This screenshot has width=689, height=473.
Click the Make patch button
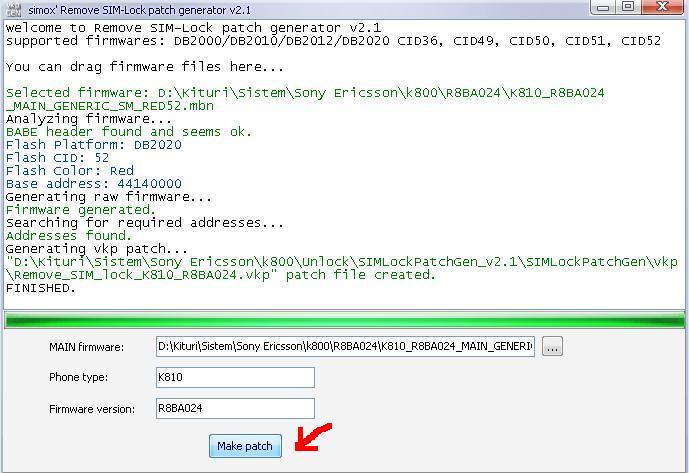(245, 446)
